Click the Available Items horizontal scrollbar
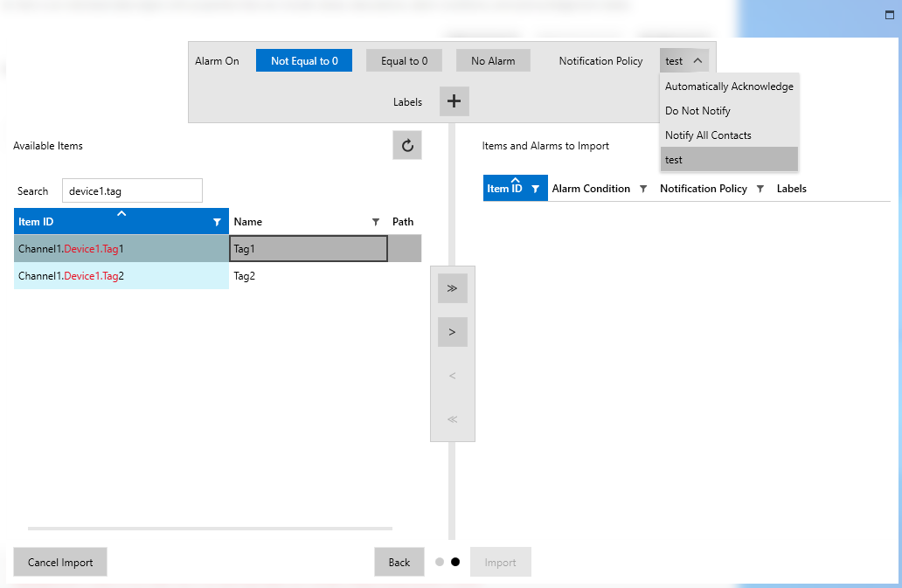This screenshot has height=588, width=902. [x=210, y=529]
